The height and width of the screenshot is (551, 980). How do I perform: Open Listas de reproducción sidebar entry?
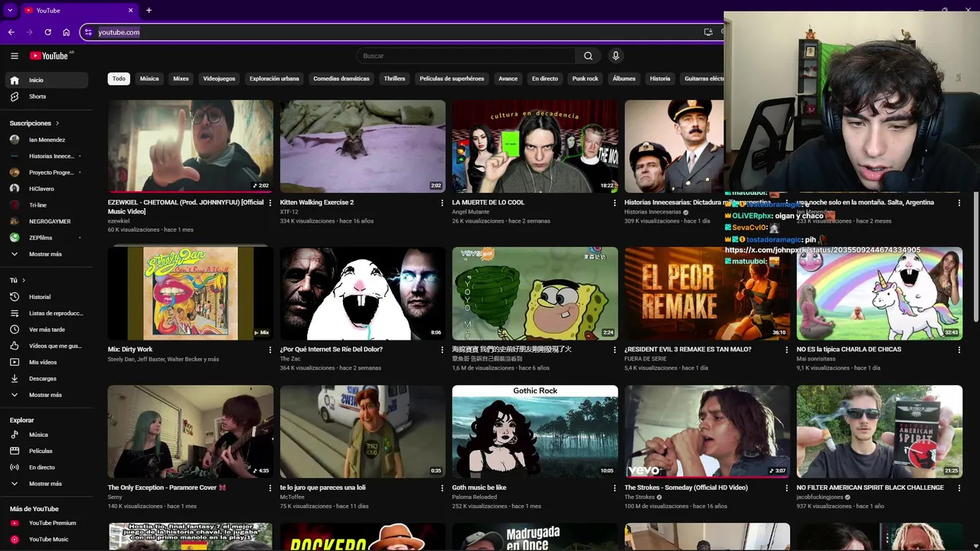pyautogui.click(x=47, y=313)
